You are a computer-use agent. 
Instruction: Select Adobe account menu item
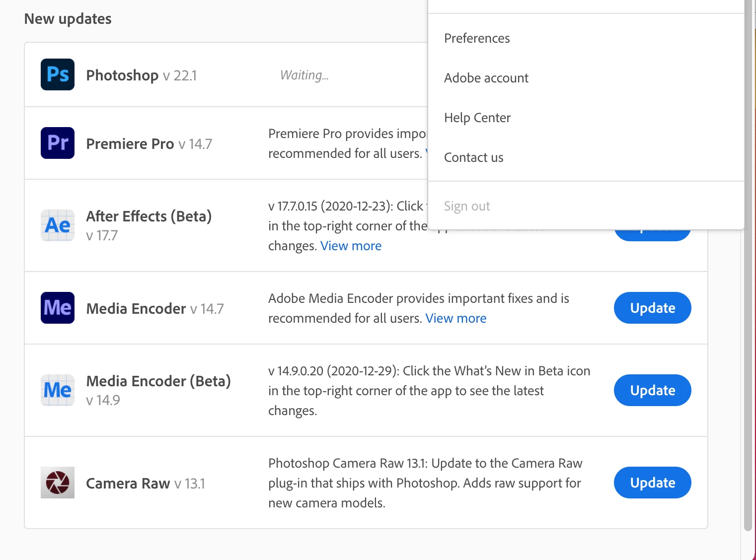(486, 78)
